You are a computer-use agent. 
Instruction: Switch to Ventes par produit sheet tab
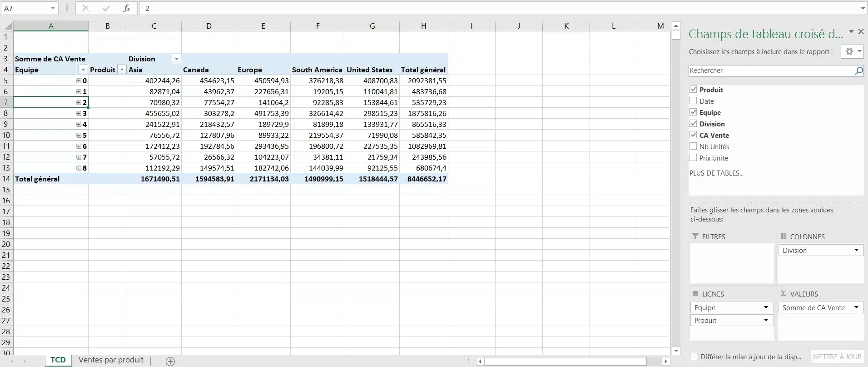(111, 360)
